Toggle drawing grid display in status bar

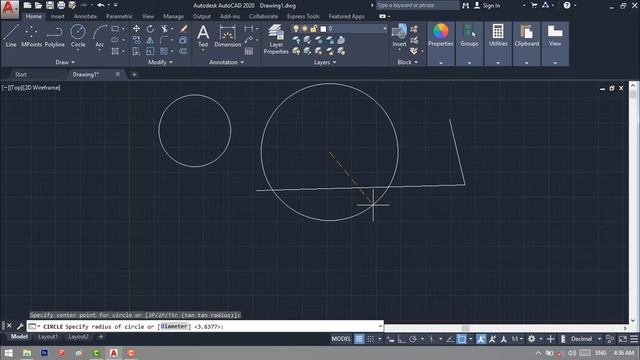359,339
